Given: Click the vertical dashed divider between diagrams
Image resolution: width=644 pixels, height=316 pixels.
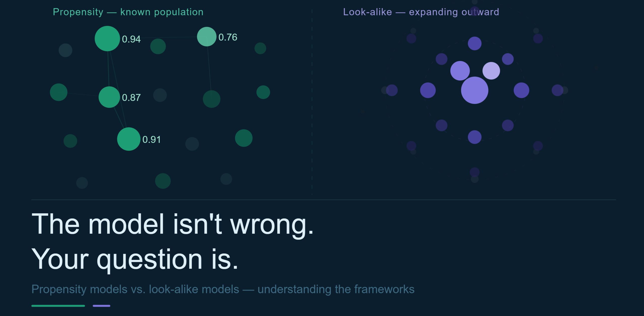Looking at the screenshot, I should coord(312,101).
